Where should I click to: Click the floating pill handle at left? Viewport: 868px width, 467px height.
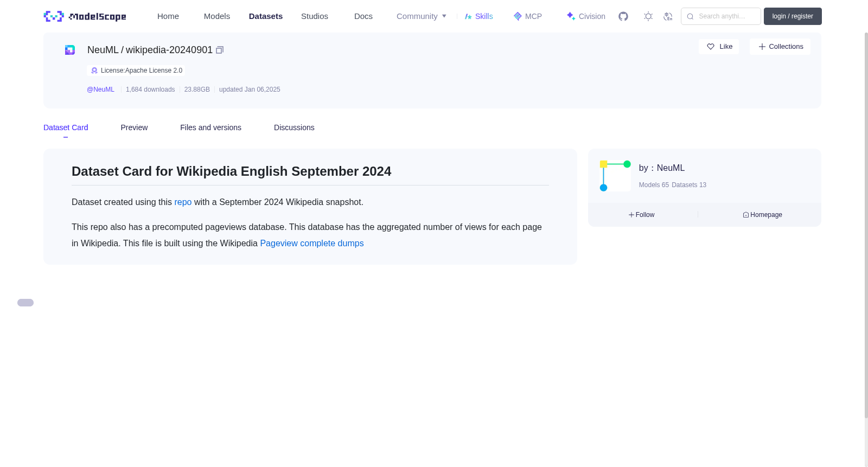[x=25, y=303]
